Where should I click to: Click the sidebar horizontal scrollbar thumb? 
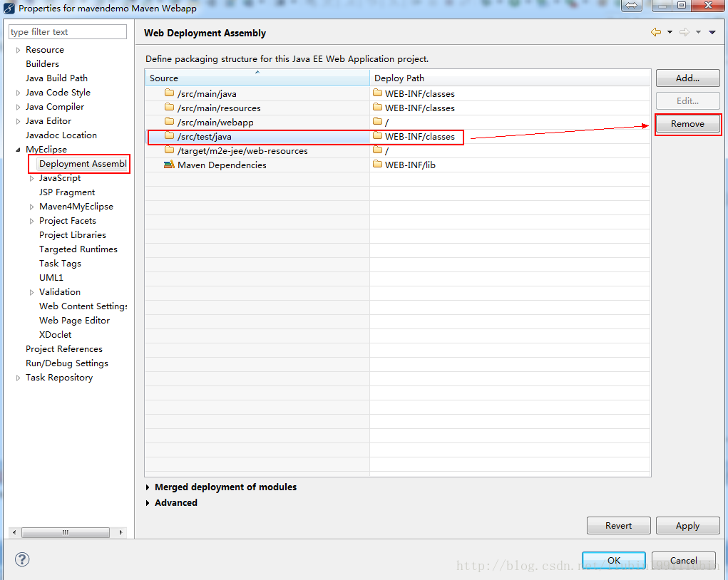[66, 532]
